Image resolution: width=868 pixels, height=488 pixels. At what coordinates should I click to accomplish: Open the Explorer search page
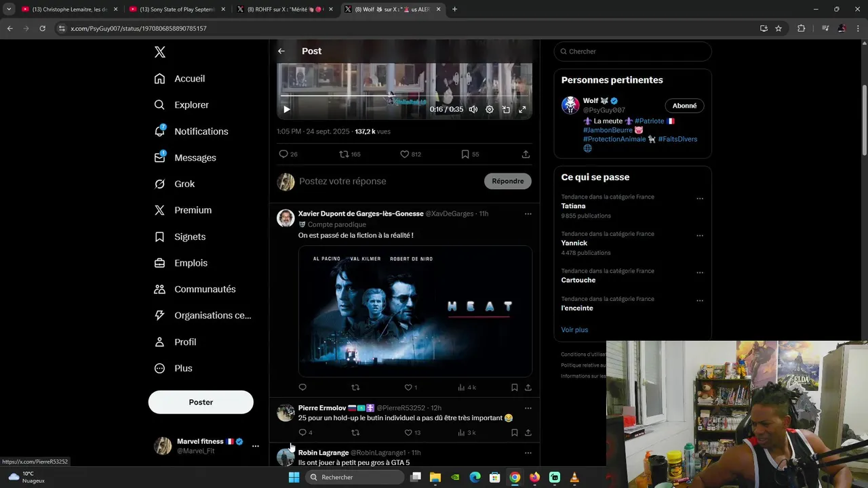(x=182, y=105)
